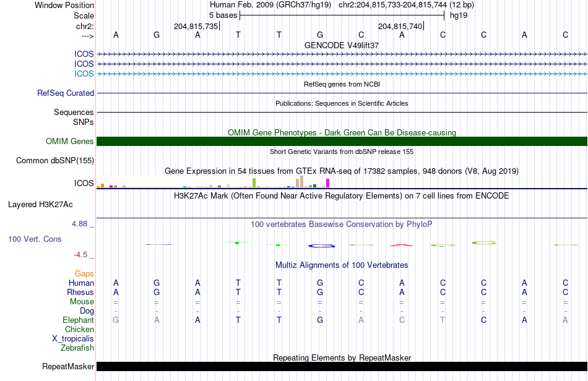588x381 pixels.
Task: Click the 204,815,735 ruler position
Action: 196,26
